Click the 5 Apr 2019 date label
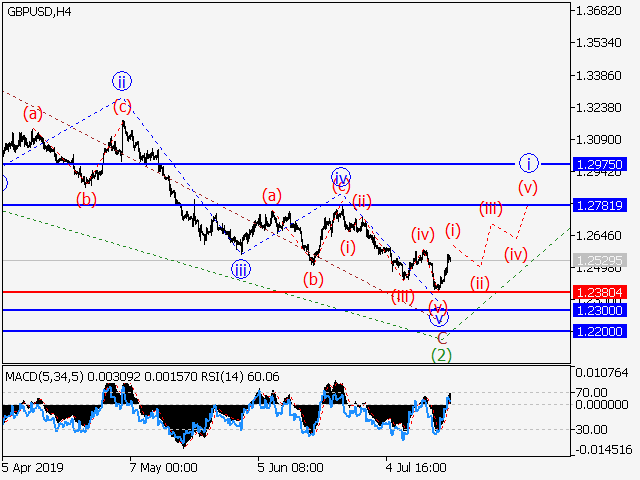This screenshot has height=480, width=640. point(33,467)
